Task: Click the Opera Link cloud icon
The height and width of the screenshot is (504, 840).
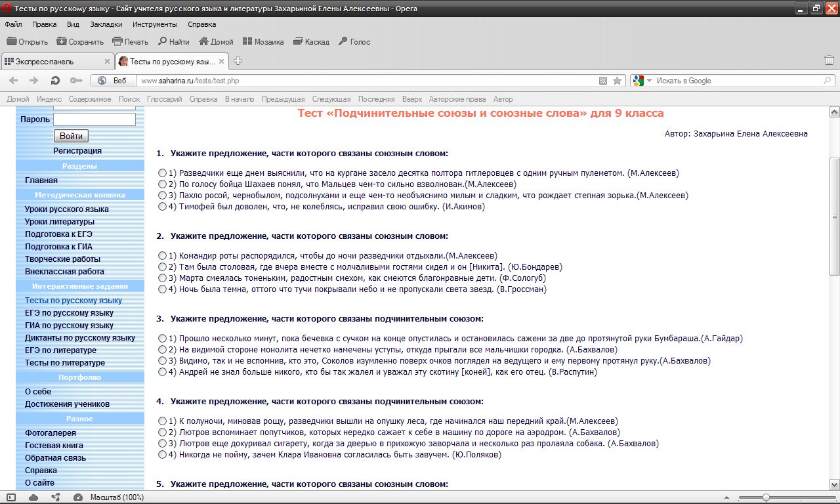Action: click(x=33, y=497)
